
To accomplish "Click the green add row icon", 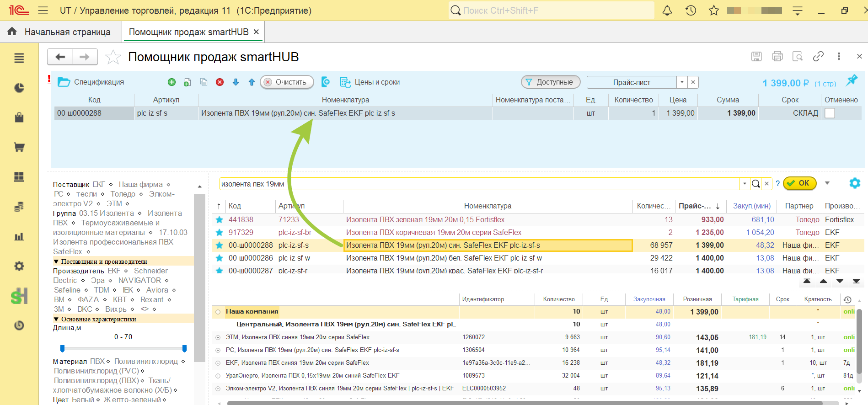I will tap(171, 82).
